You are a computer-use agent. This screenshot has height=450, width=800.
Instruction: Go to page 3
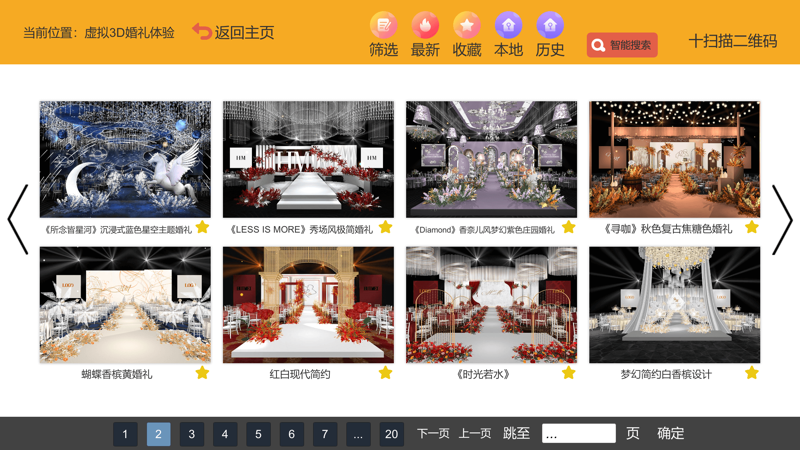point(191,434)
